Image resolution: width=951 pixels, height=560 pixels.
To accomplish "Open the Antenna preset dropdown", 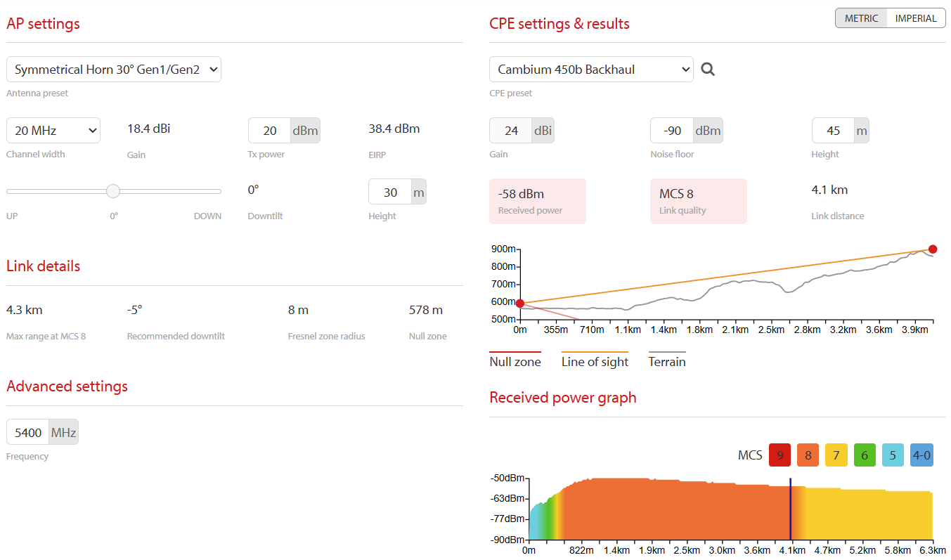I will click(x=114, y=70).
